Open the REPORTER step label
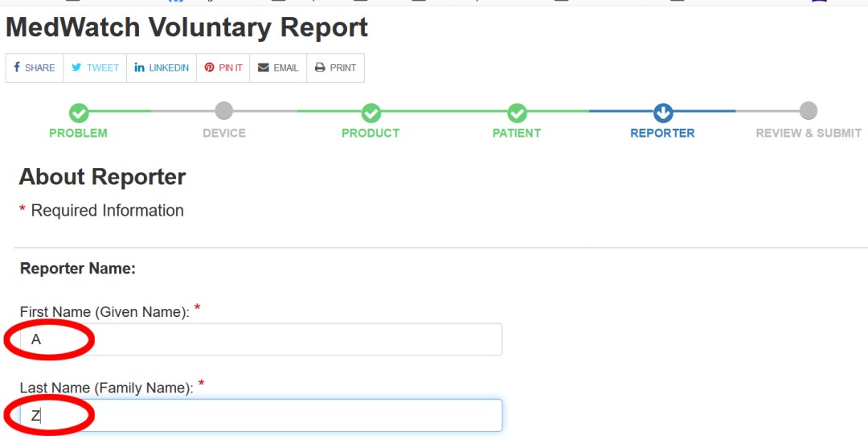The image size is (868, 448). pyautogui.click(x=662, y=134)
